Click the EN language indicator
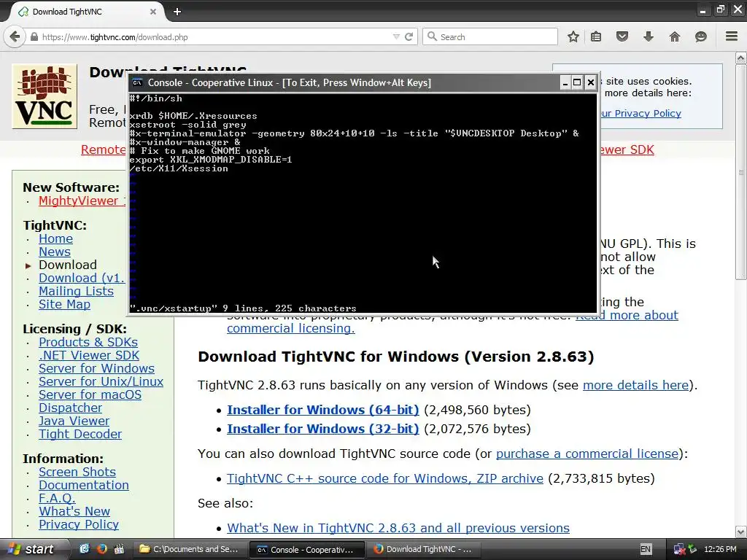The image size is (747, 560). coord(646,549)
